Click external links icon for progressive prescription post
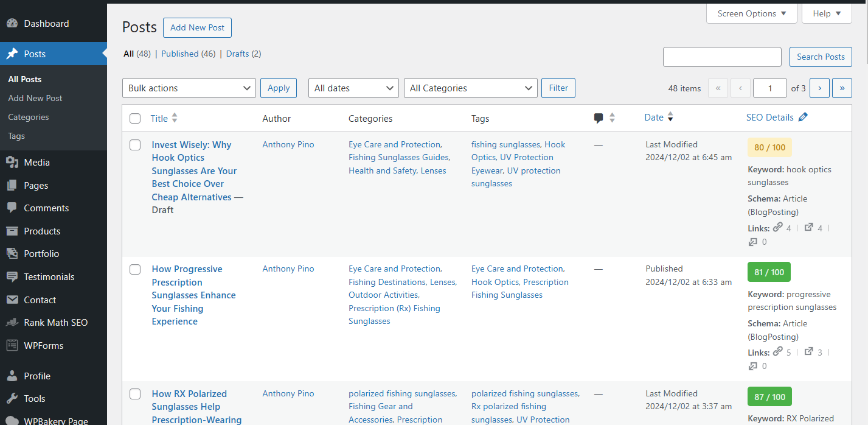This screenshot has width=868, height=425. [x=809, y=352]
